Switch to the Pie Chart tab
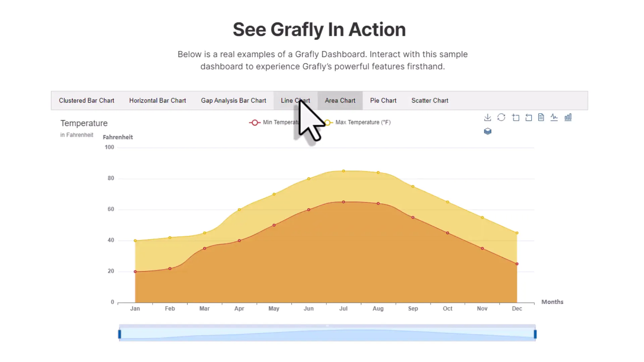 [383, 101]
